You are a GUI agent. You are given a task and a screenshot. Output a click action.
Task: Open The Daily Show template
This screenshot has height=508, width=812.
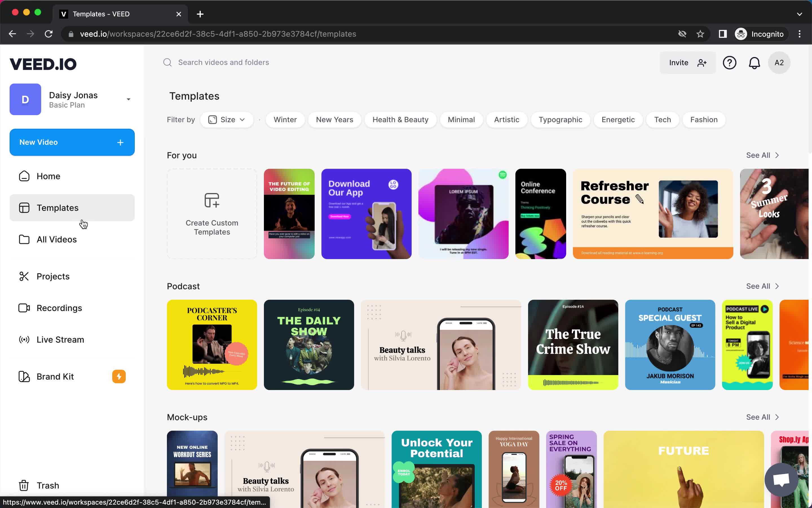coord(309,345)
